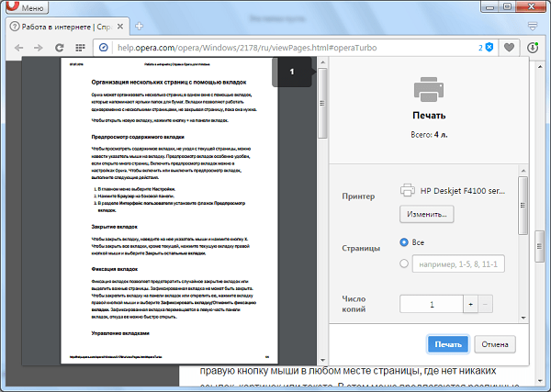
Task: Click the preview scrollbar up arrow
Action: tap(322, 62)
